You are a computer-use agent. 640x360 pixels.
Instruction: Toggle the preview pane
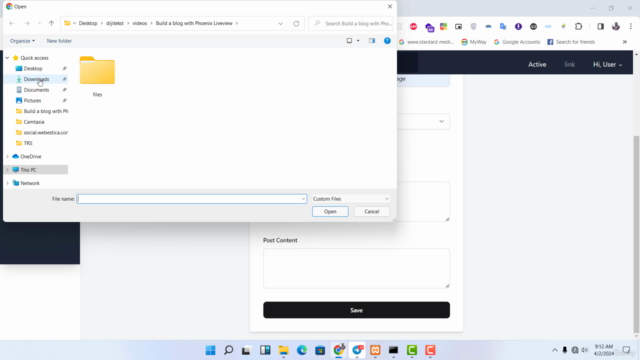tap(372, 41)
